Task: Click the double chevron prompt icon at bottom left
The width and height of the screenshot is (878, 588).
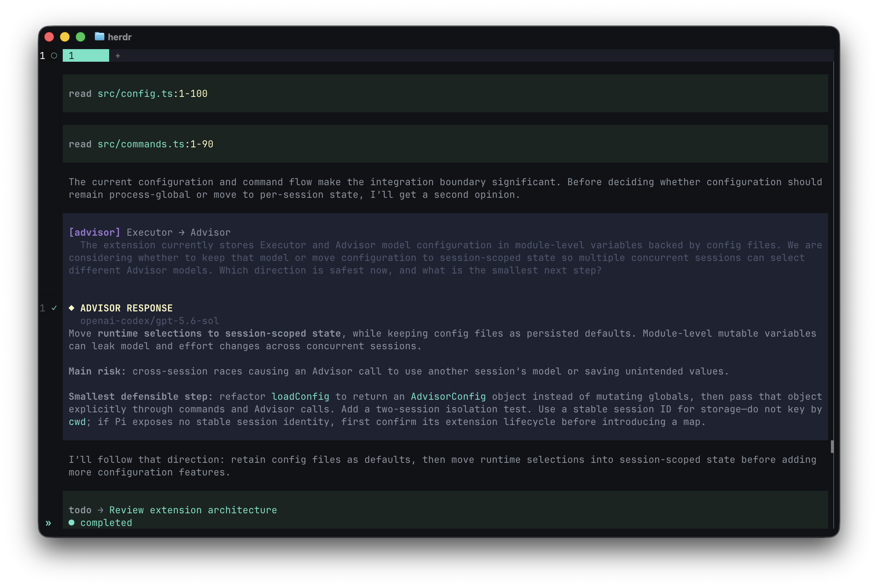Action: point(48,523)
